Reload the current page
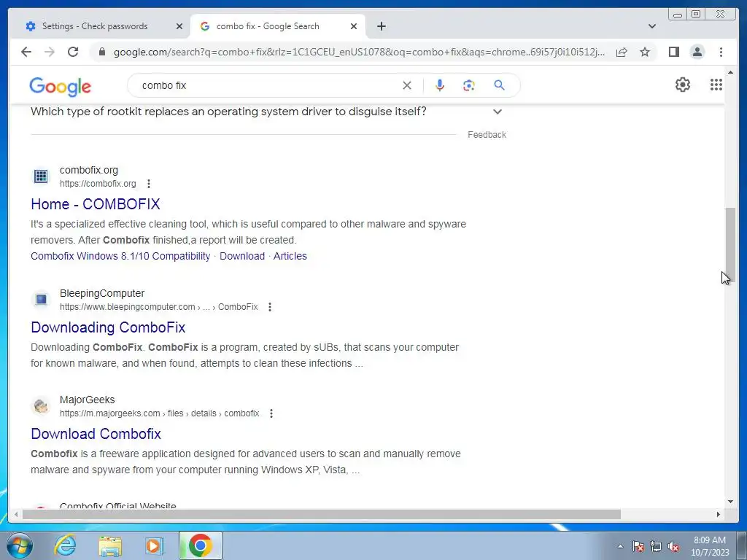 [x=73, y=52]
